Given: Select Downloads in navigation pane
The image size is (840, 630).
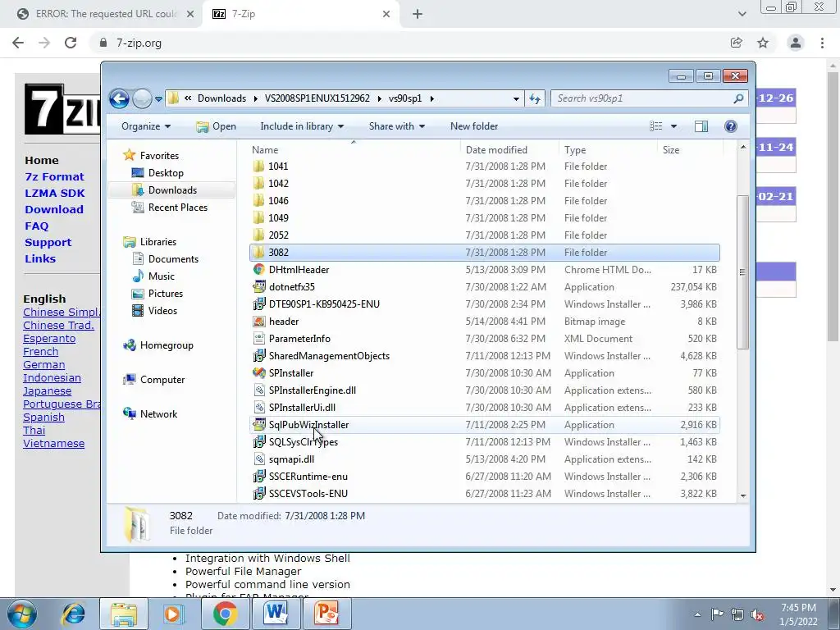Looking at the screenshot, I should 172,190.
